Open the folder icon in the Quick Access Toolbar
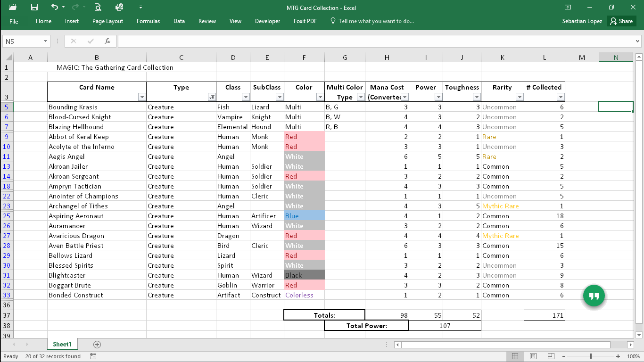This screenshot has height=362, width=644. coord(13,7)
